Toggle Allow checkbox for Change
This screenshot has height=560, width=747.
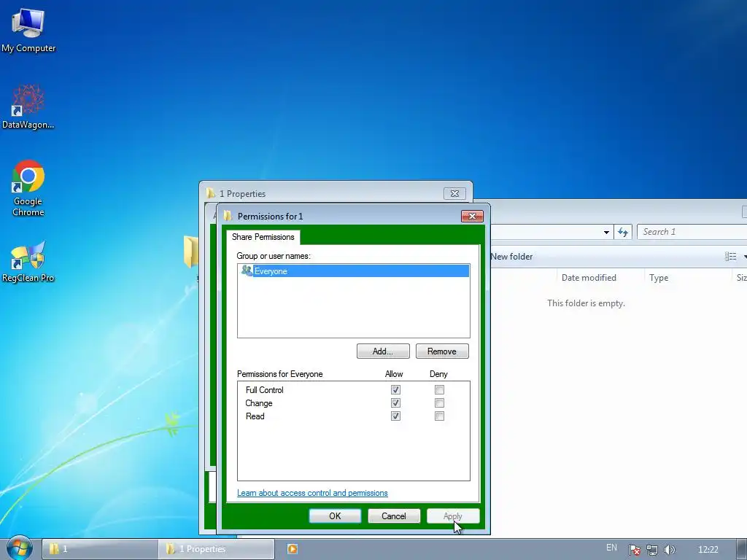coord(395,402)
